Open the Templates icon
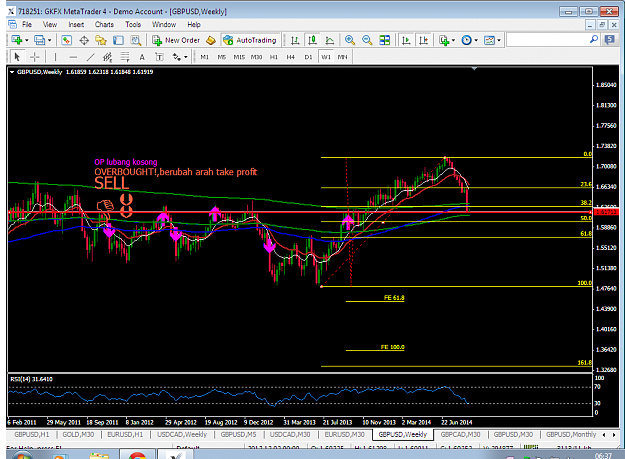The width and height of the screenshot is (625, 459). pyautogui.click(x=489, y=40)
